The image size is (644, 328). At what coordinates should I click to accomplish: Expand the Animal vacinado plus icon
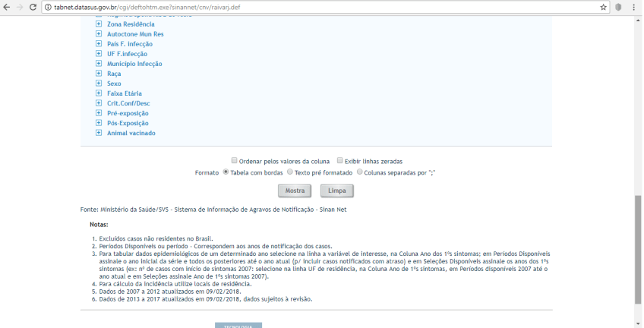[x=99, y=133]
